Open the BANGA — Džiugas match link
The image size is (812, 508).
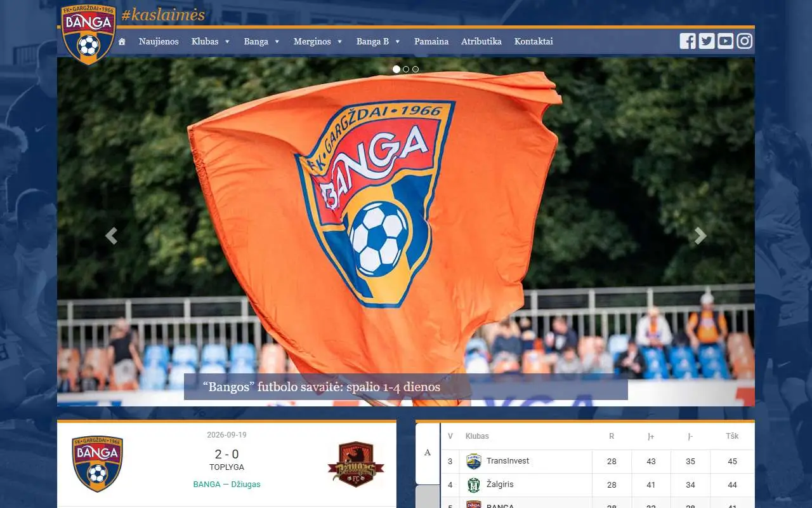(x=226, y=484)
